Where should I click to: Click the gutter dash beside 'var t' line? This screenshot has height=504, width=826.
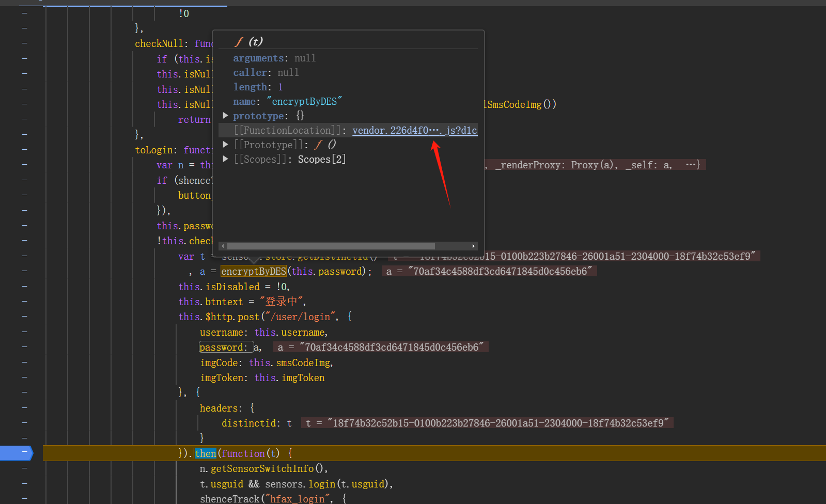24,256
